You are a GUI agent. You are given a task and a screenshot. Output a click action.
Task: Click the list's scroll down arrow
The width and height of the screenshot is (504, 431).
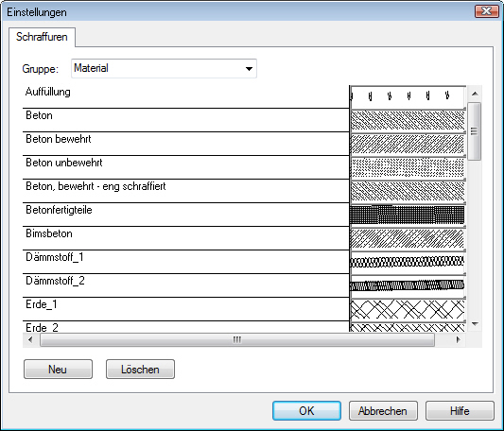(x=475, y=324)
